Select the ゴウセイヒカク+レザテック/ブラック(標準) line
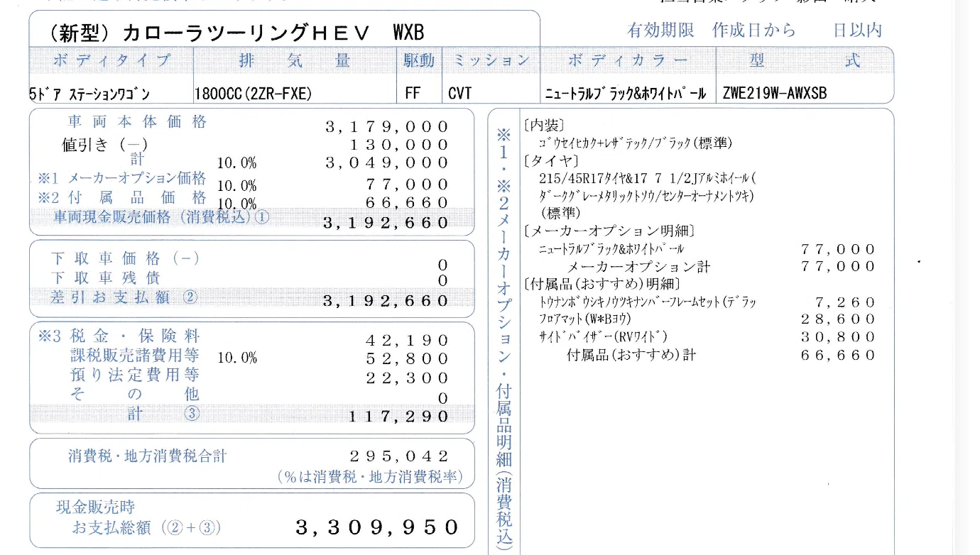This screenshot has width=980, height=555. pos(636,143)
